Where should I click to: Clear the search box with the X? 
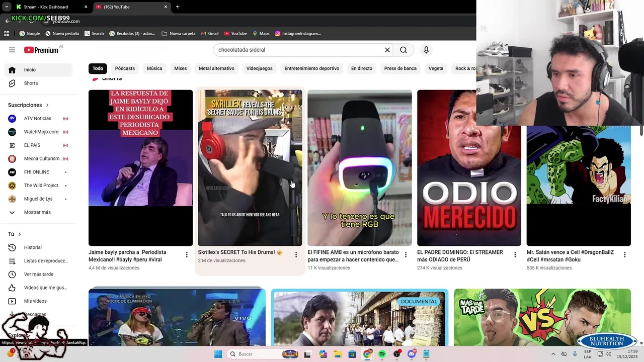pos(387,50)
